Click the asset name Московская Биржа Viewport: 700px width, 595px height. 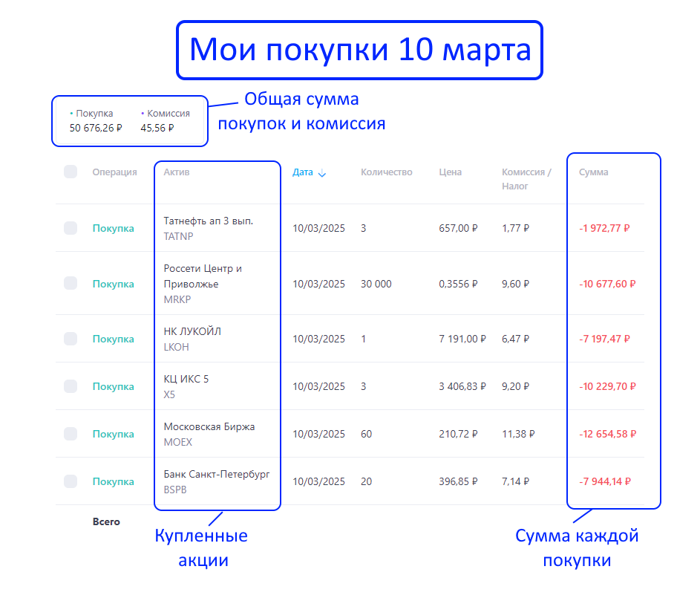209,426
